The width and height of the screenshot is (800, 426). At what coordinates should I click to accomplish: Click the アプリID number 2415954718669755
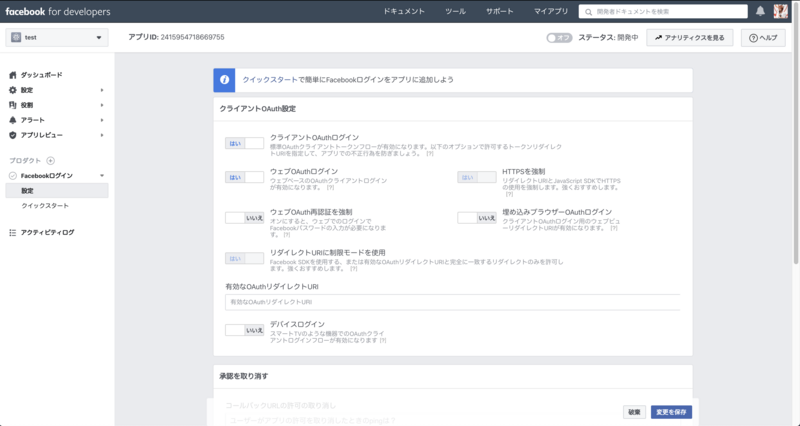point(192,37)
